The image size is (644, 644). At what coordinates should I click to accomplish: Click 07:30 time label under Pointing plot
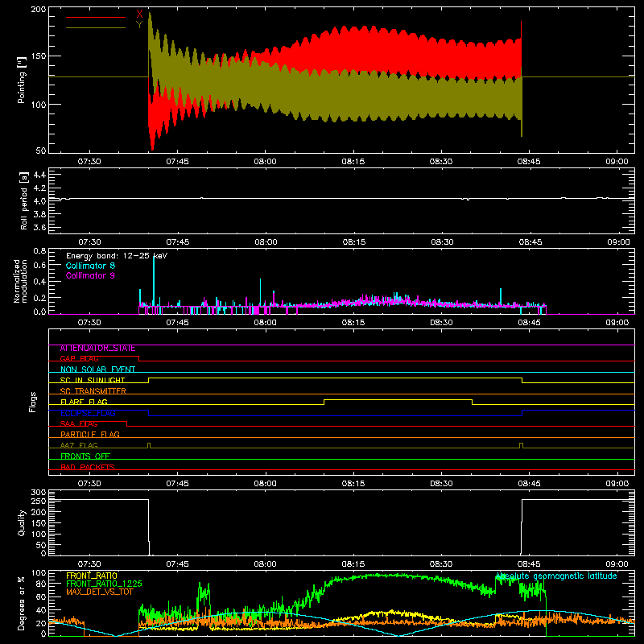pyautogui.click(x=89, y=162)
